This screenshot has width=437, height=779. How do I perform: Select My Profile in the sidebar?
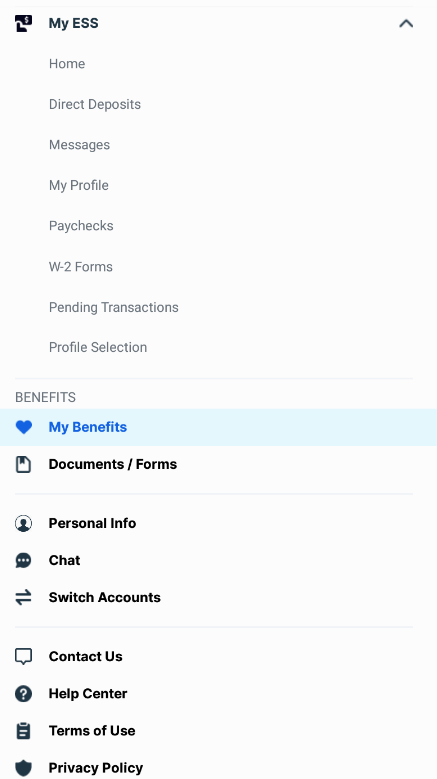pos(78,185)
